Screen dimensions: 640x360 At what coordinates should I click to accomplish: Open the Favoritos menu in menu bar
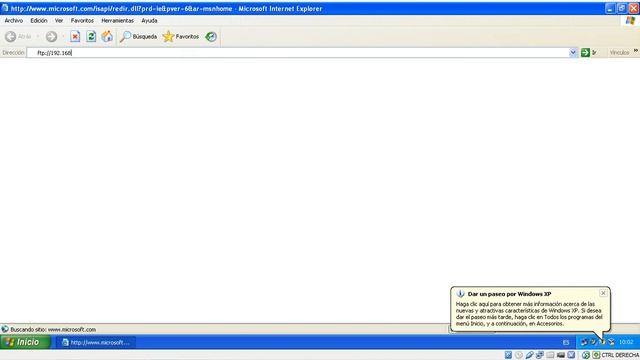82,20
